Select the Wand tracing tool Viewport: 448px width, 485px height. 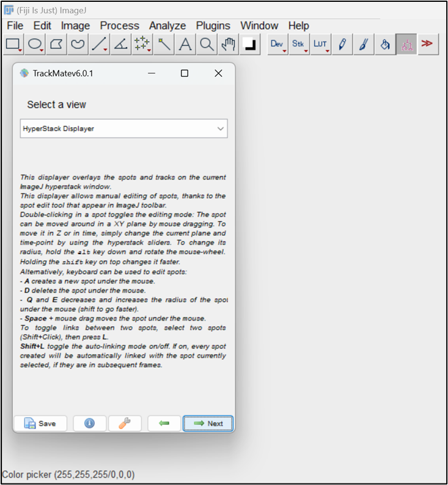pos(164,44)
